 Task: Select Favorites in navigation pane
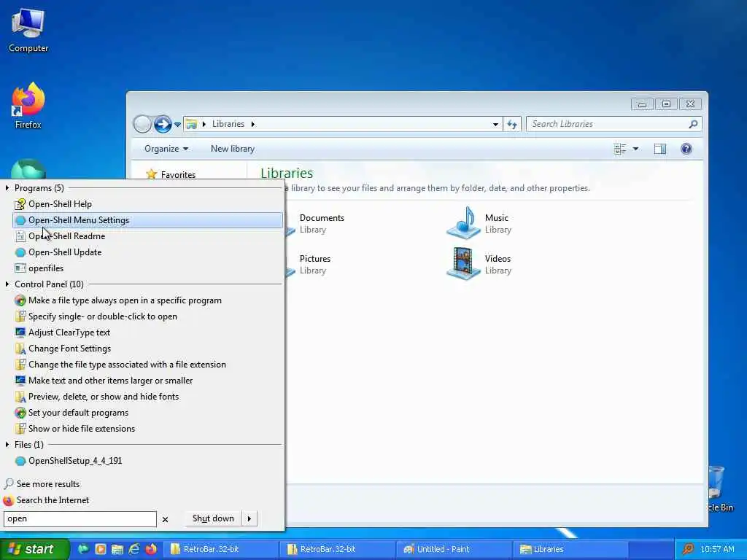(x=178, y=175)
